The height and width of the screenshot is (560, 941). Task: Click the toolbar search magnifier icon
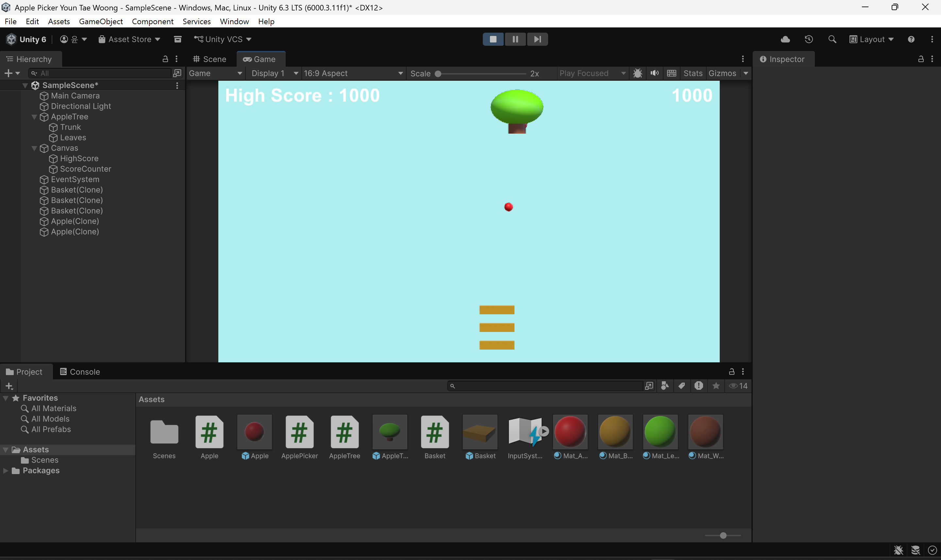tap(832, 39)
